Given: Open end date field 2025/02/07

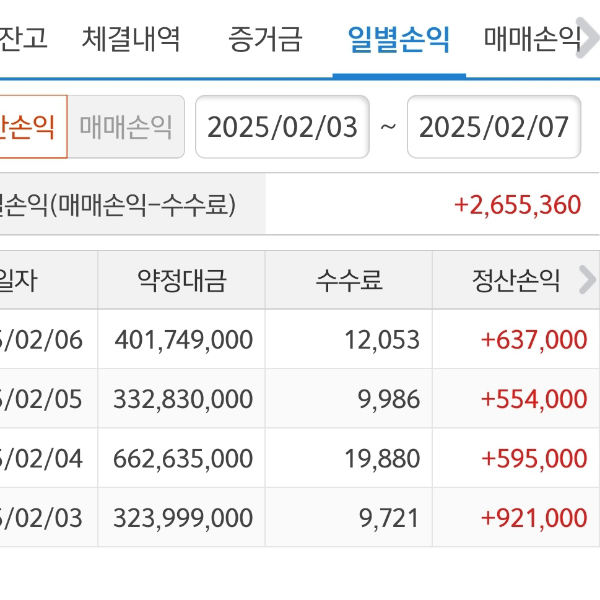Looking at the screenshot, I should [x=494, y=127].
